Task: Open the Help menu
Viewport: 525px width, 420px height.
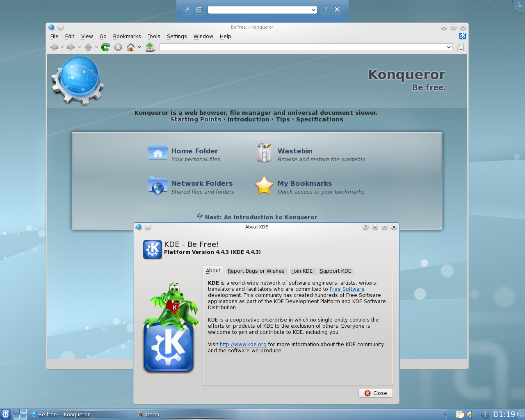Action: pos(225,36)
